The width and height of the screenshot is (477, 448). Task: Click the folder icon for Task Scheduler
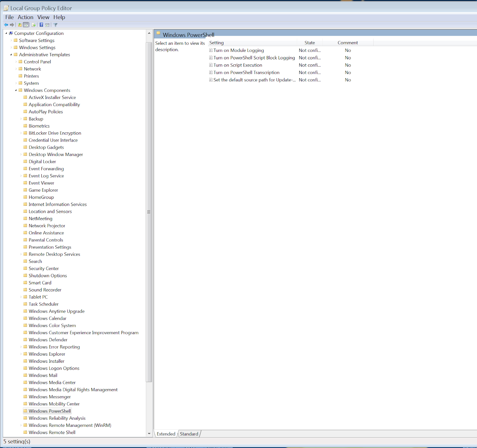(25, 304)
